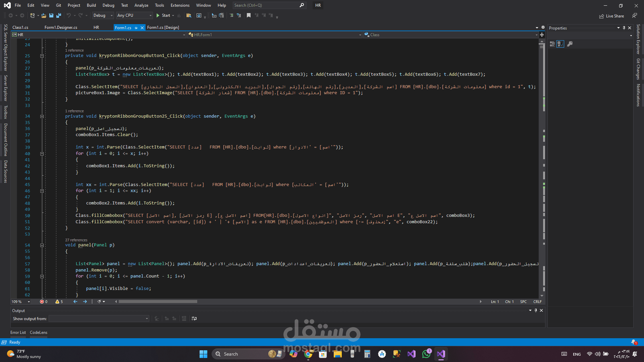The width and height of the screenshot is (644, 362).
Task: Click the Live Share button
Action: (x=611, y=16)
